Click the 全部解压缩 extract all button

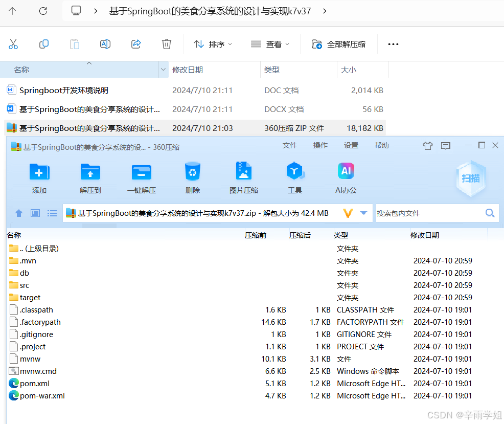[338, 44]
